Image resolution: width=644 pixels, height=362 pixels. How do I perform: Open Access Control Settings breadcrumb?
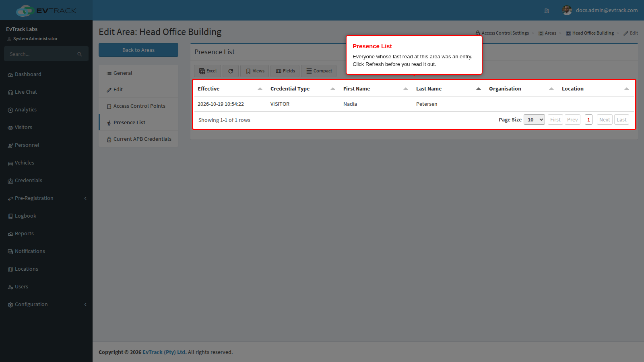point(502,33)
